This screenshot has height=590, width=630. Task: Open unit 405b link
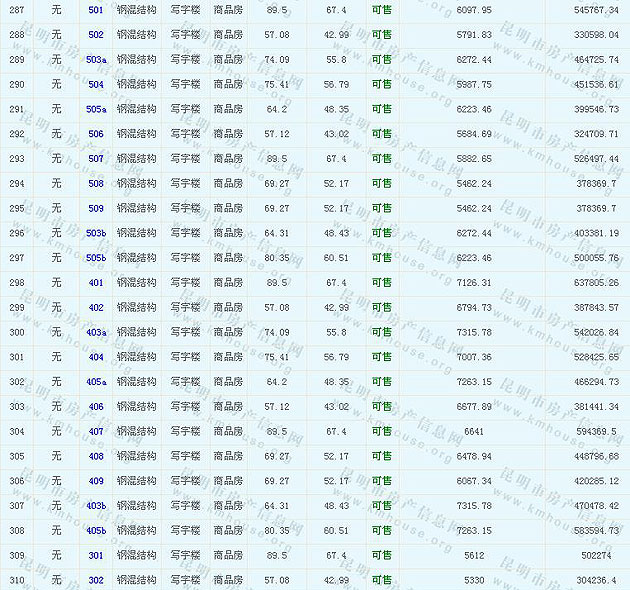tap(95, 531)
